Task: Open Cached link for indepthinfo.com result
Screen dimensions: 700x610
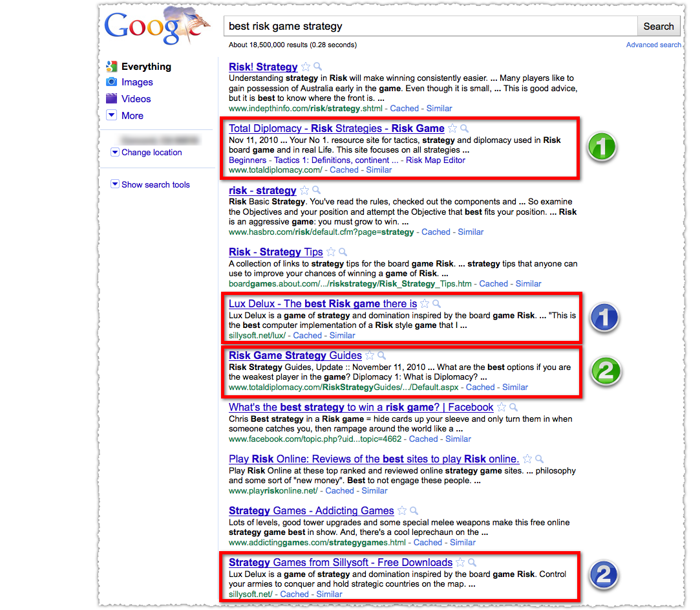Action: click(405, 108)
